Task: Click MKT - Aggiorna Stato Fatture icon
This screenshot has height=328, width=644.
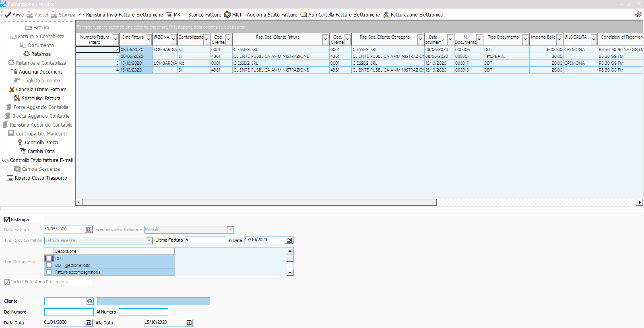Action: [x=227, y=14]
